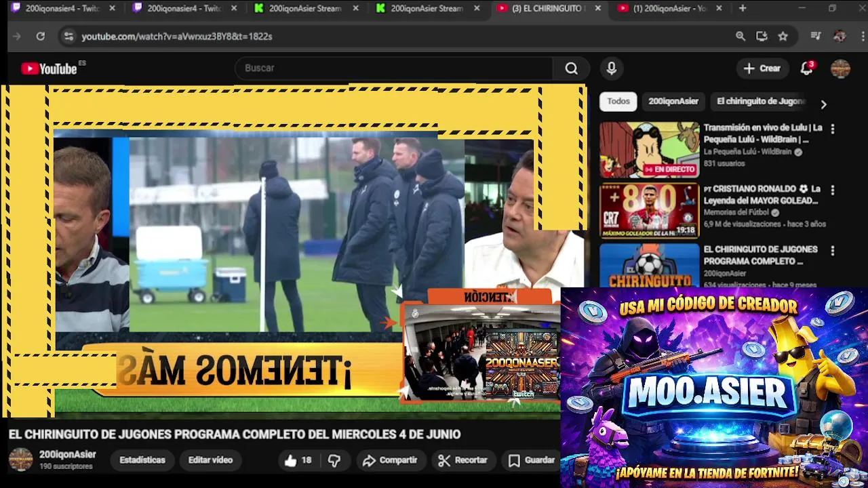Close the first 200iqonasier4 Twitch tab
Screen dimensions: 868x488
113,8
